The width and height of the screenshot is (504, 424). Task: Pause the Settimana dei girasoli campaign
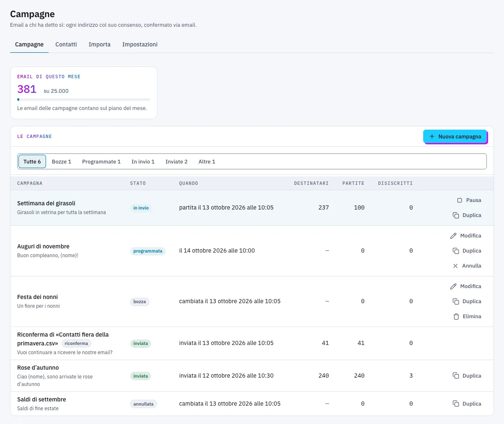point(469,200)
